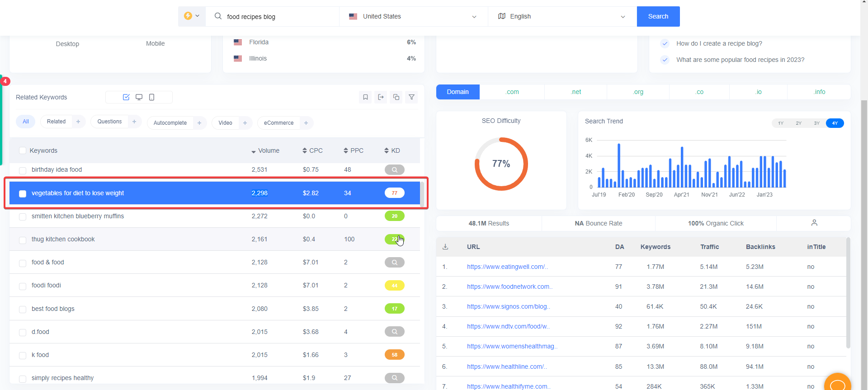This screenshot has height=390, width=868.
Task: Switch to the .com domain tab
Action: tap(512, 92)
